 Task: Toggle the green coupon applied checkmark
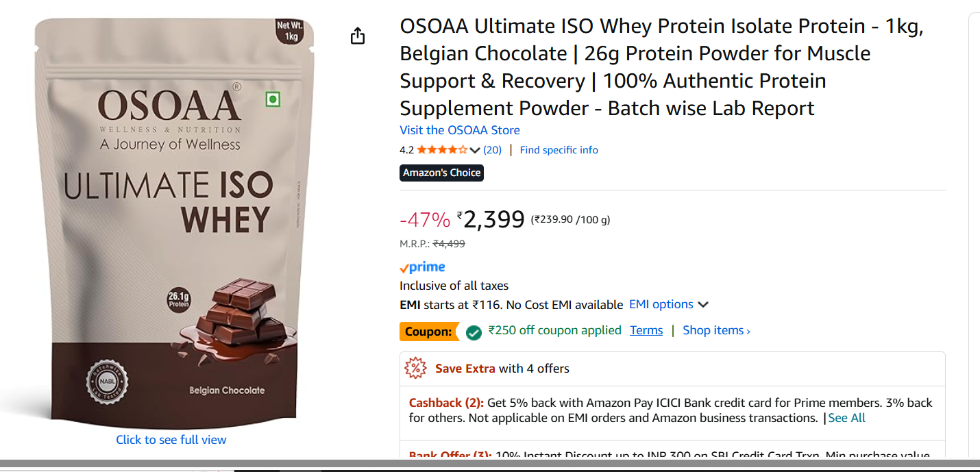click(474, 332)
